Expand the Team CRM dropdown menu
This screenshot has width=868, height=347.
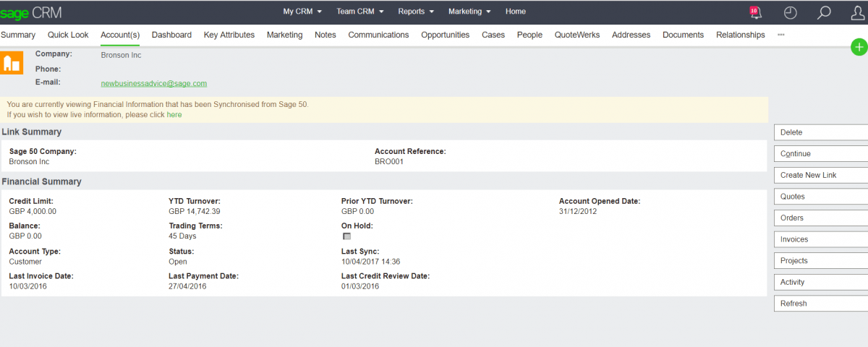[360, 12]
